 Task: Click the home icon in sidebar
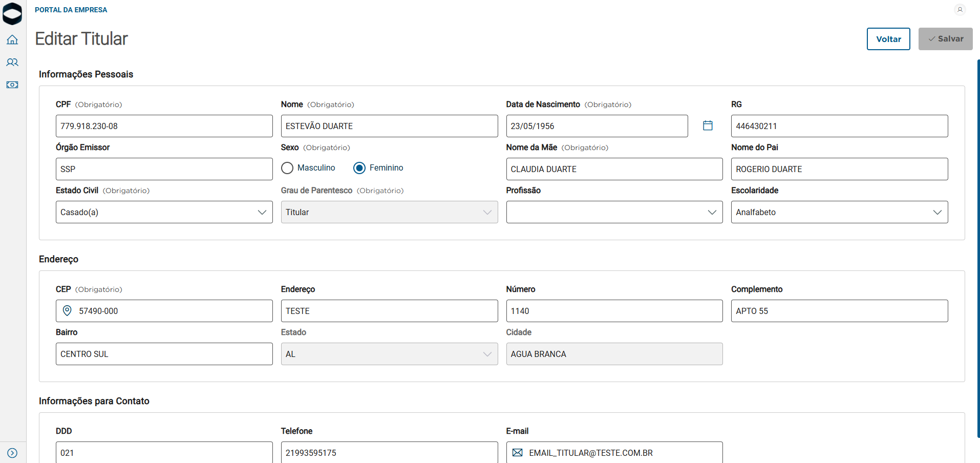pos(12,40)
